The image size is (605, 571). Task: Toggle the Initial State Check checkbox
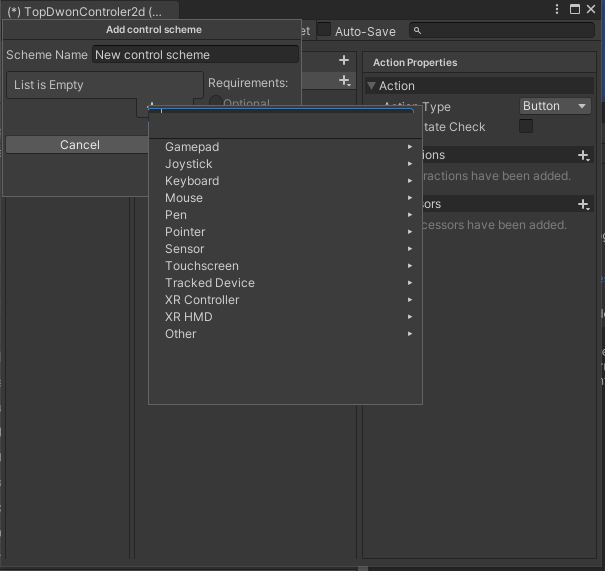[x=526, y=126]
